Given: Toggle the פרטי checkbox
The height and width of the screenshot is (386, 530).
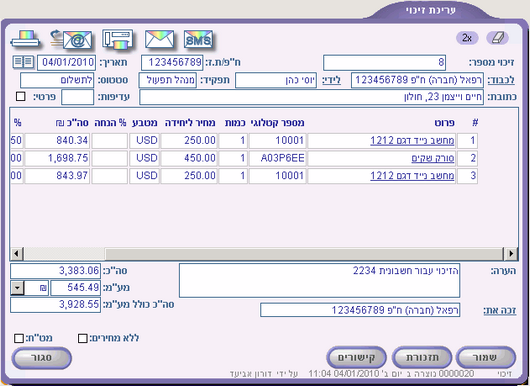Looking at the screenshot, I should (x=21, y=97).
